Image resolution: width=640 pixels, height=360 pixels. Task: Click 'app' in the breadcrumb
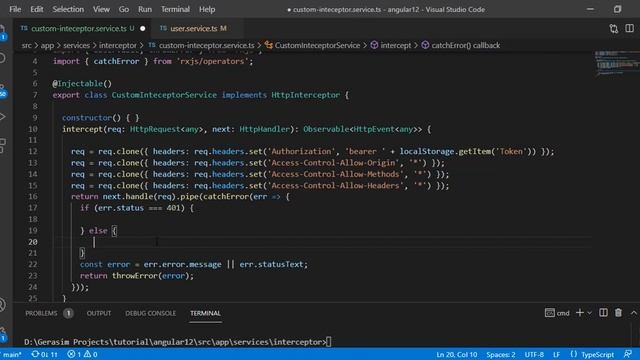coord(47,45)
